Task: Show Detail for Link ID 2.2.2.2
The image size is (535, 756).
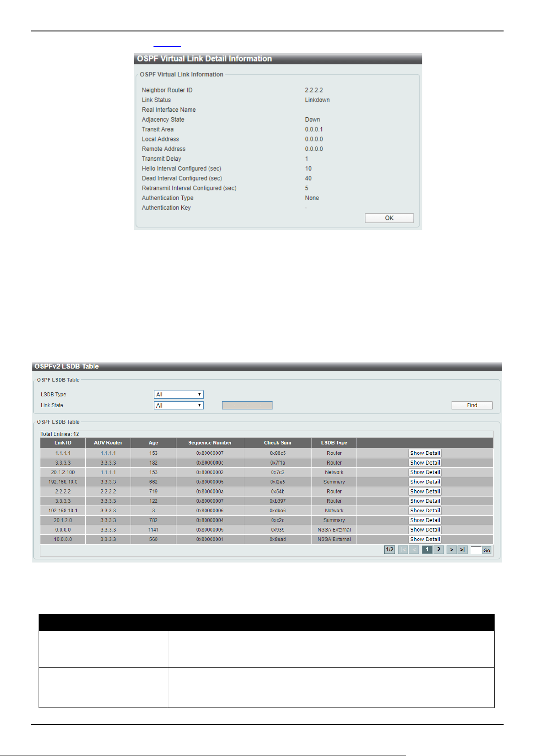Action: tap(425, 492)
